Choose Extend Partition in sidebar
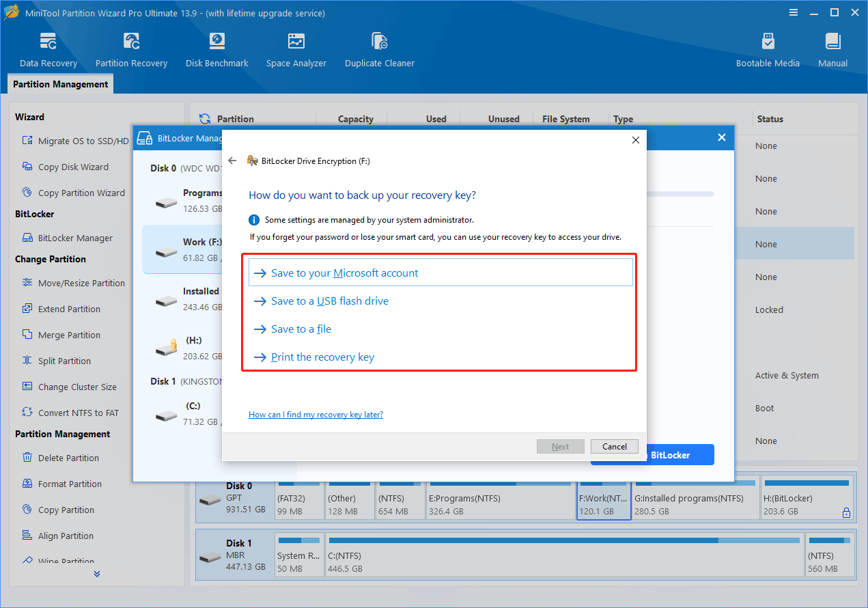 tap(61, 309)
